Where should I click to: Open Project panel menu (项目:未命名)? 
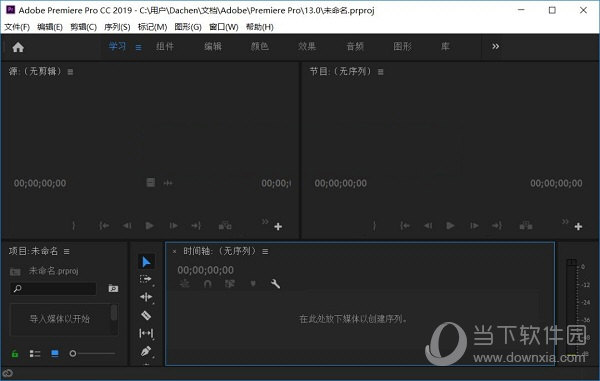(67, 251)
